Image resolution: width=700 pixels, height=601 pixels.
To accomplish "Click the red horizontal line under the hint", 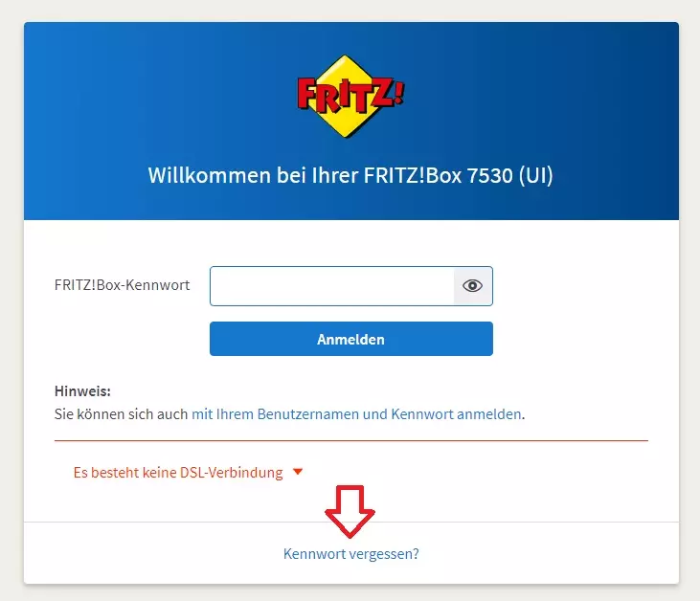I will 351,440.
